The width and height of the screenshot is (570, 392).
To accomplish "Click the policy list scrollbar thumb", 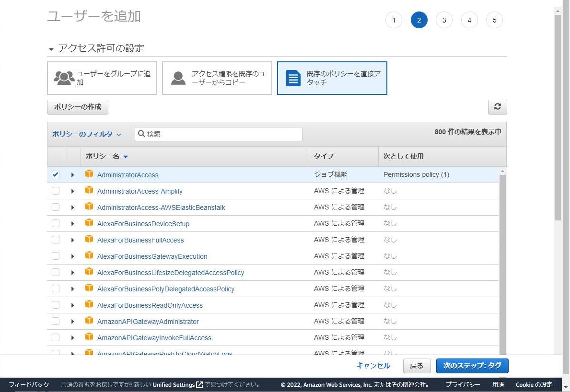I will (x=502, y=265).
